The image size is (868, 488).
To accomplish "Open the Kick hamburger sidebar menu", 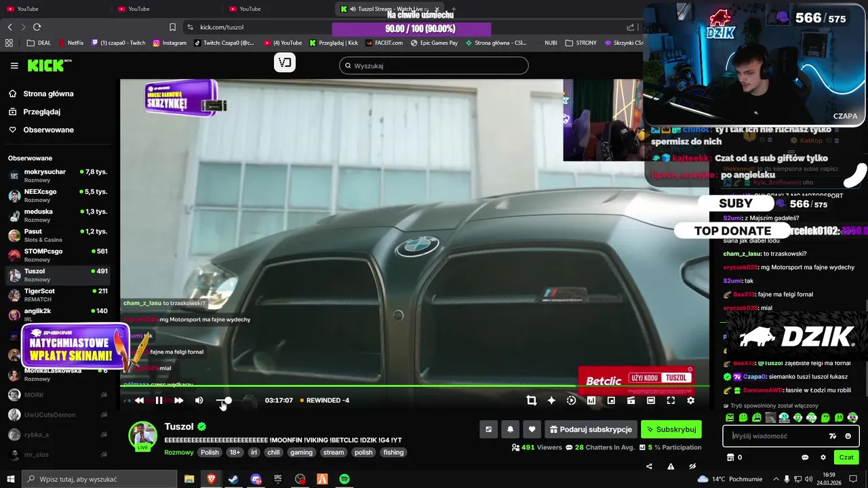I will coord(14,66).
